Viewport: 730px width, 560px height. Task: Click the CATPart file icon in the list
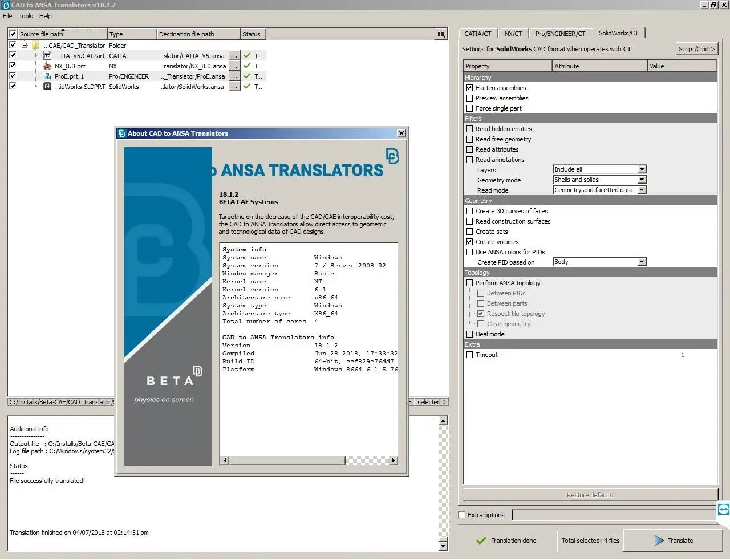[47, 56]
